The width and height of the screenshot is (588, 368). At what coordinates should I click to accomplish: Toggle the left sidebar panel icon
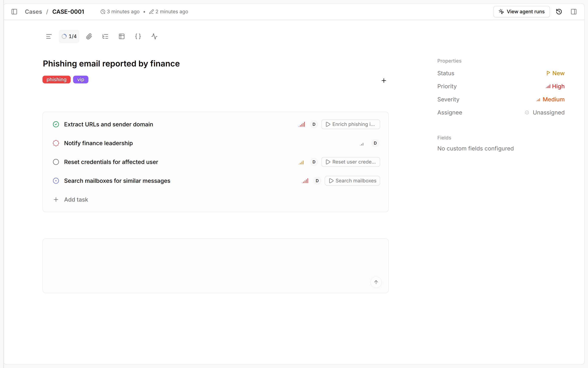[14, 12]
